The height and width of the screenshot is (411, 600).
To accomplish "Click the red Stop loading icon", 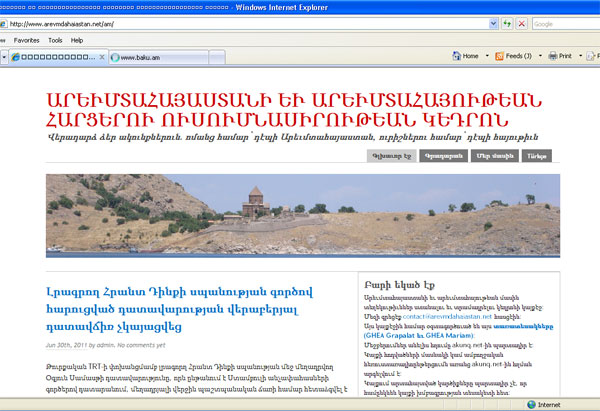I will coord(522,24).
